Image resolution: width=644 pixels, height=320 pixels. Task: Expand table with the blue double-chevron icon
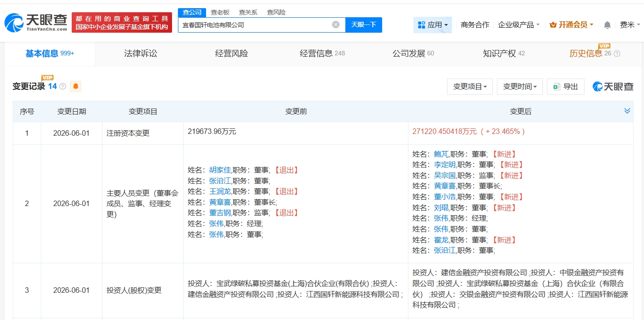click(627, 111)
